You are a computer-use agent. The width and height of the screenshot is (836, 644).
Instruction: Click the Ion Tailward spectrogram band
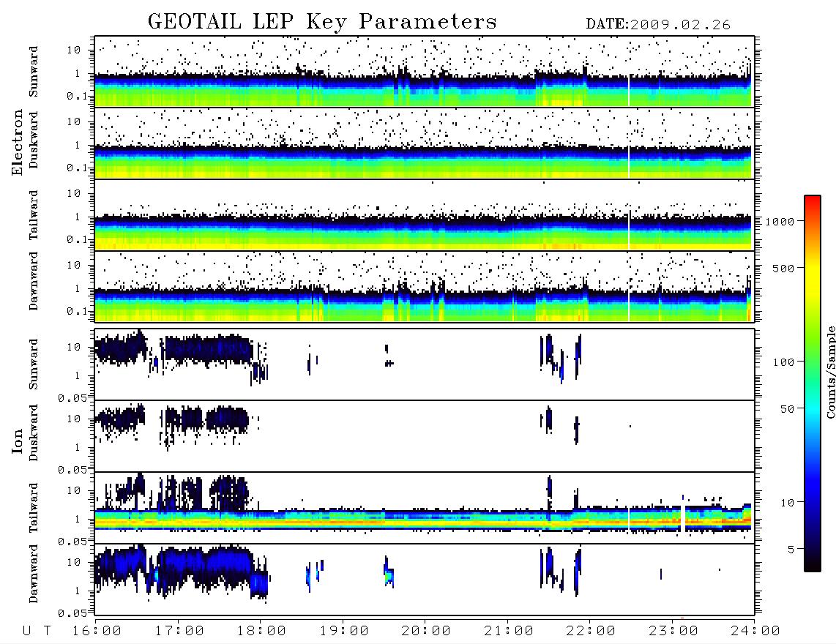tap(423, 520)
